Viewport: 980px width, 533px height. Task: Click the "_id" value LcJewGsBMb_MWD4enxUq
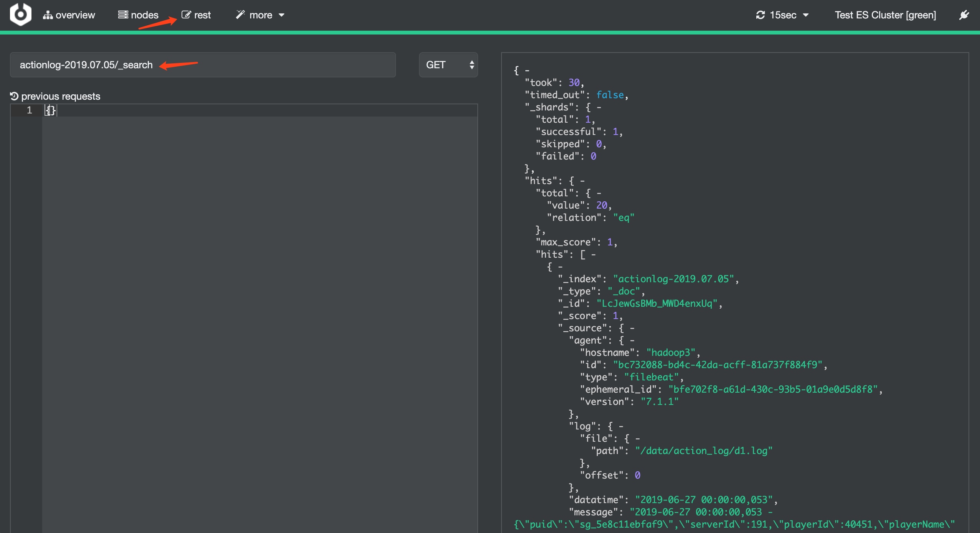tap(657, 304)
